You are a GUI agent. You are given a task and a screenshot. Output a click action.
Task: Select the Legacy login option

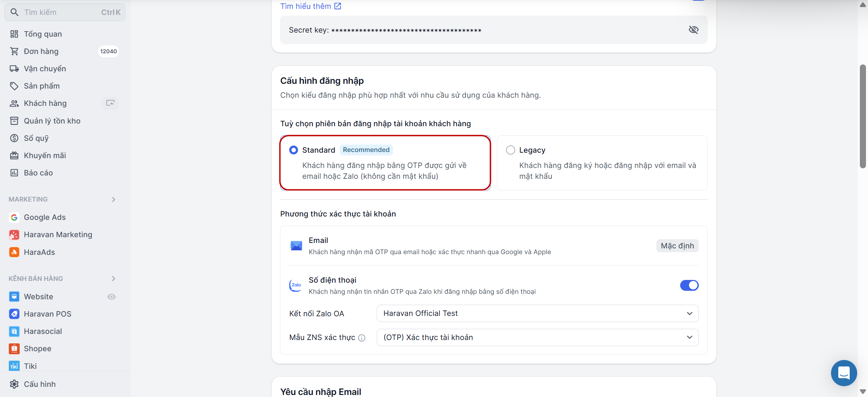[x=511, y=150]
